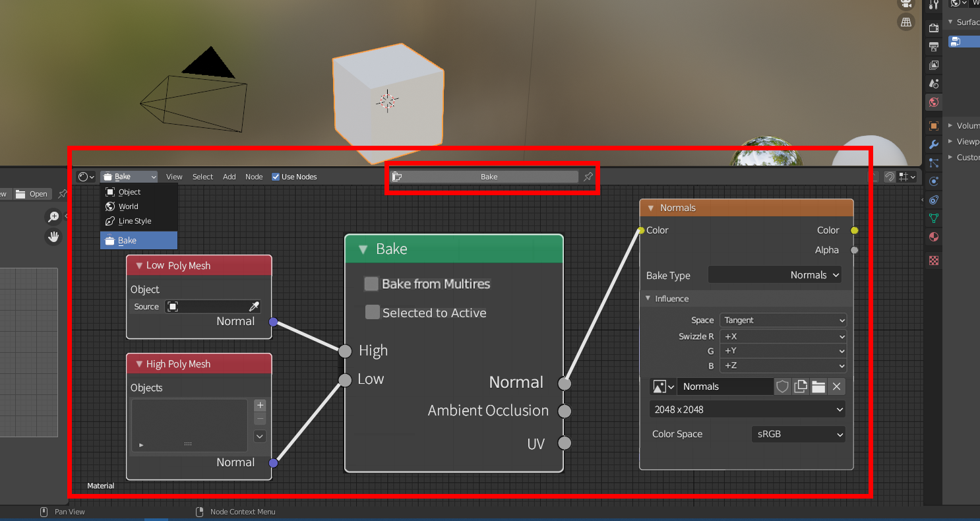Image resolution: width=980 pixels, height=521 pixels.
Task: Collapse the Bake node with its triangle
Action: (x=363, y=249)
